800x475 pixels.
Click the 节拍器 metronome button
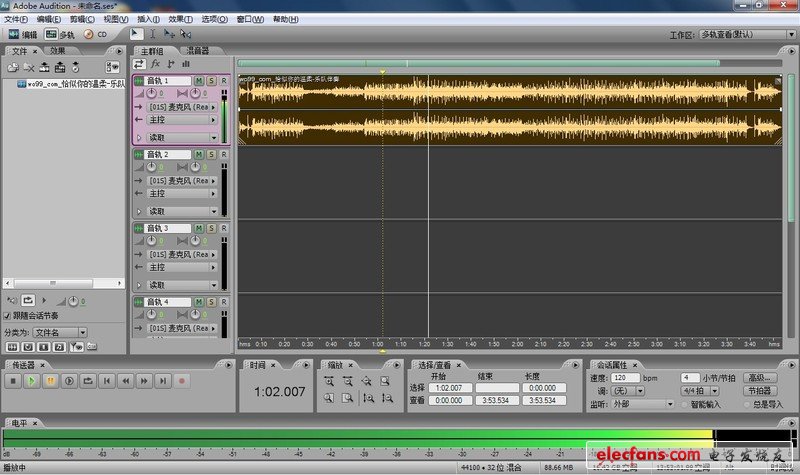pos(760,391)
